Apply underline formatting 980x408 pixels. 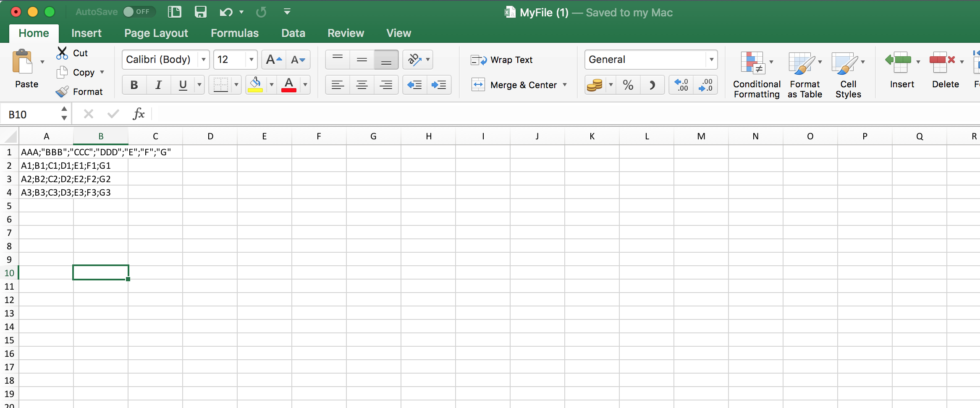[183, 85]
